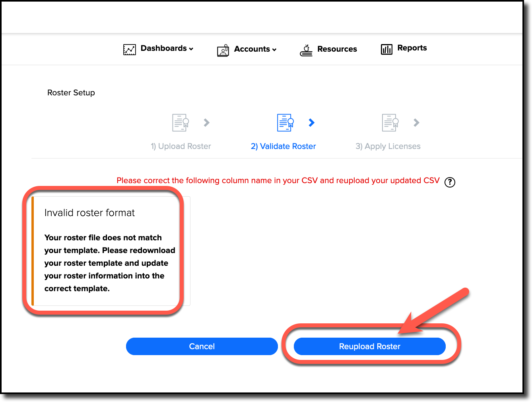The height and width of the screenshot is (402, 532).
Task: Click the blue chevron after Validate Roster
Action: click(x=312, y=123)
